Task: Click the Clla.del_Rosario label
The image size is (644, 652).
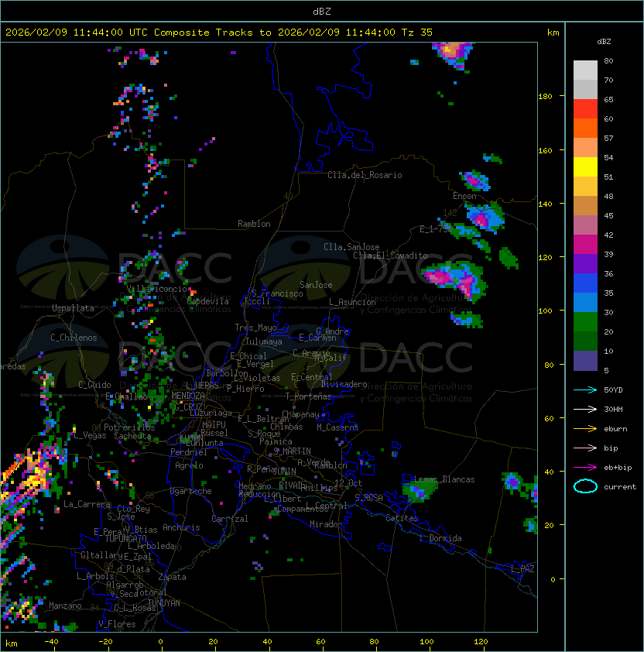Action: 365,175
